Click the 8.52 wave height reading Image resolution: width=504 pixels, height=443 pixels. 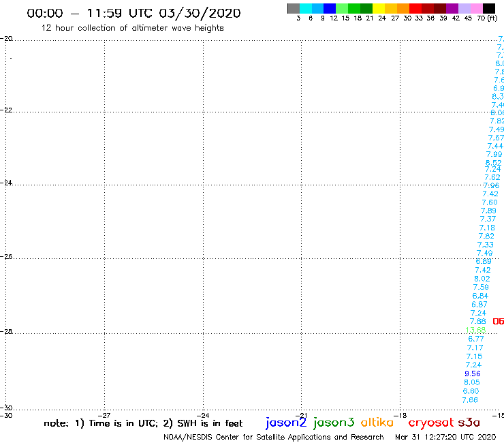click(493, 163)
